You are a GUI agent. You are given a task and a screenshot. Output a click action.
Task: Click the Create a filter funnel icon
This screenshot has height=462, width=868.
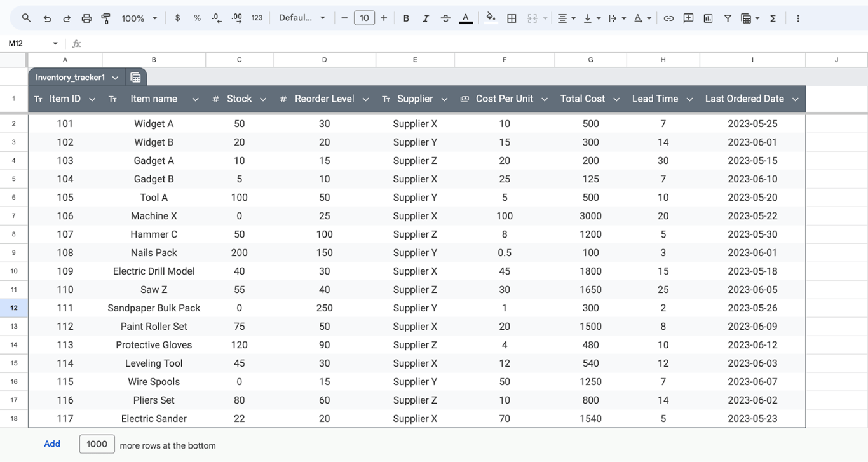(728, 18)
